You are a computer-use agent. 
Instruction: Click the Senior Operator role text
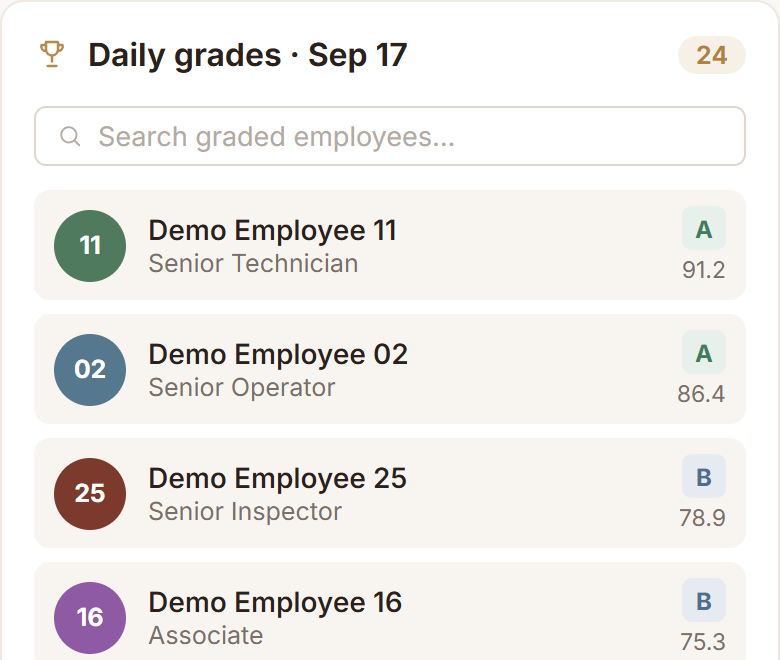242,387
